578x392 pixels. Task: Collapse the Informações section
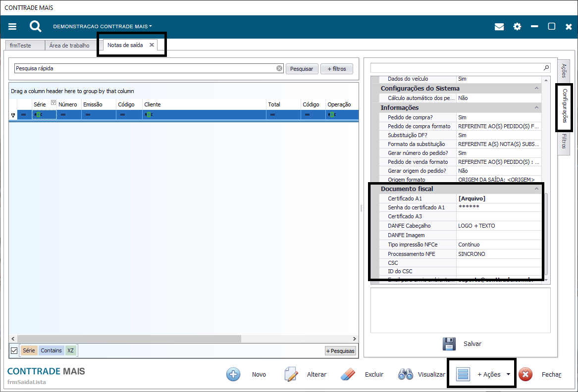tap(536, 107)
